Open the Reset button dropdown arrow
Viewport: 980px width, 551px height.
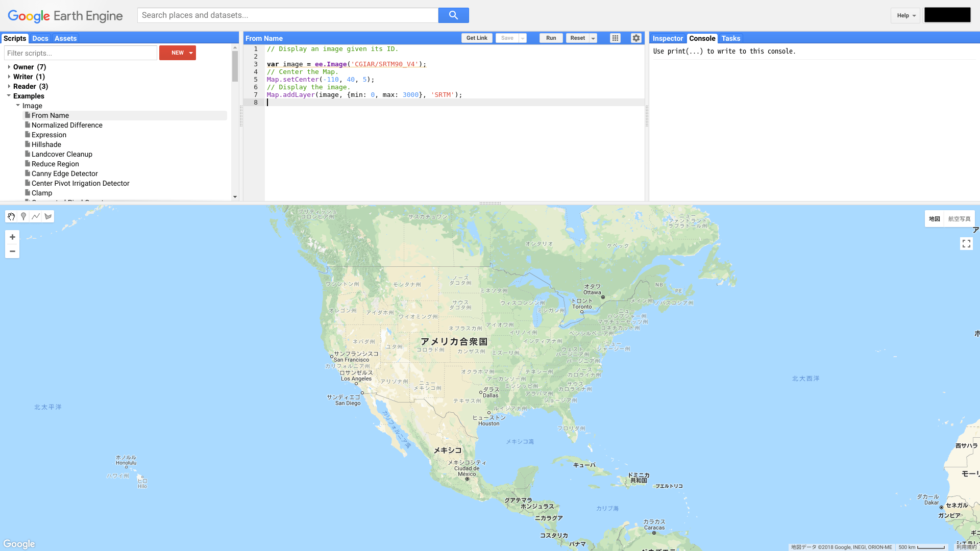click(593, 38)
